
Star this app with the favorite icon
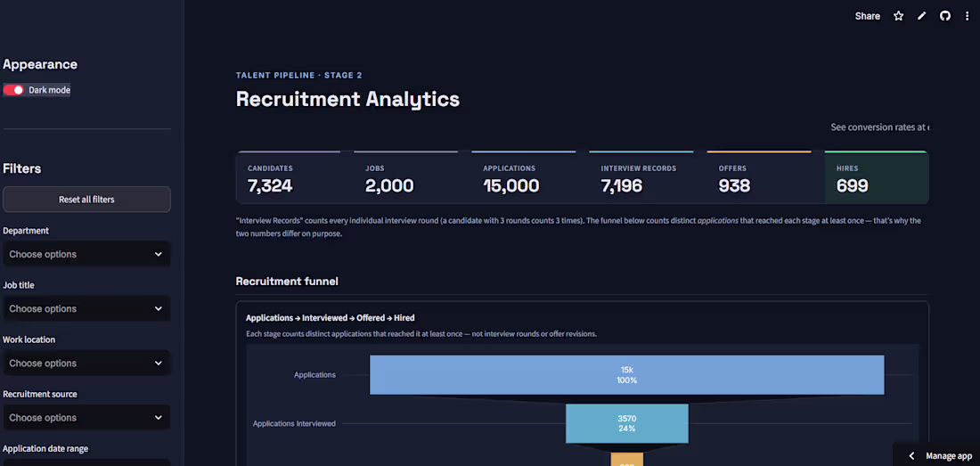pyautogui.click(x=899, y=16)
